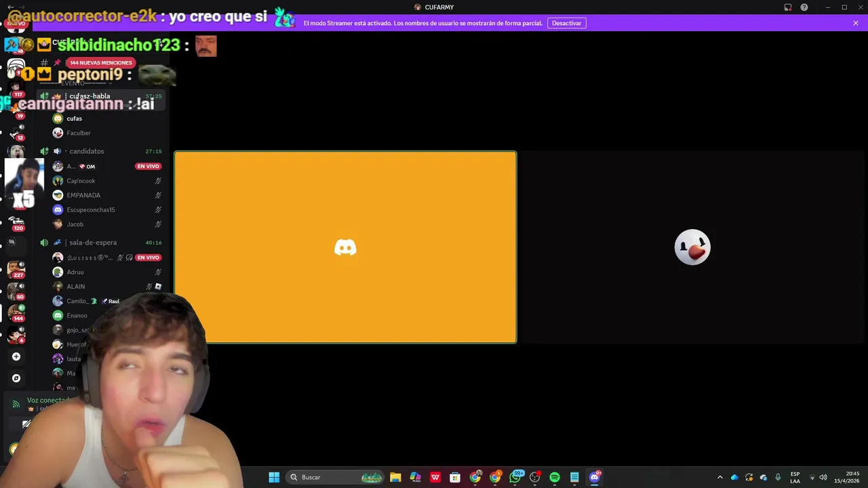Open server with 117 notification badge
Screen dimensions: 868x488
[x=16, y=88]
